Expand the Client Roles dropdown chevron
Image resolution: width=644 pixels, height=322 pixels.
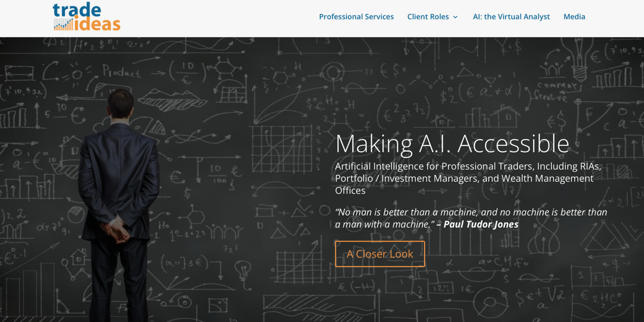pos(455,17)
